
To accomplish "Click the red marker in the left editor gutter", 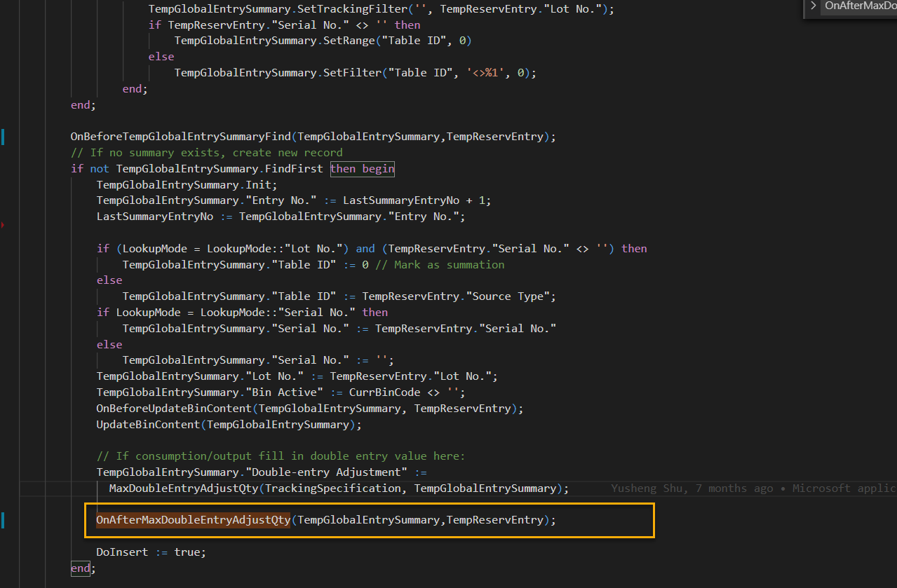I will (x=3, y=225).
